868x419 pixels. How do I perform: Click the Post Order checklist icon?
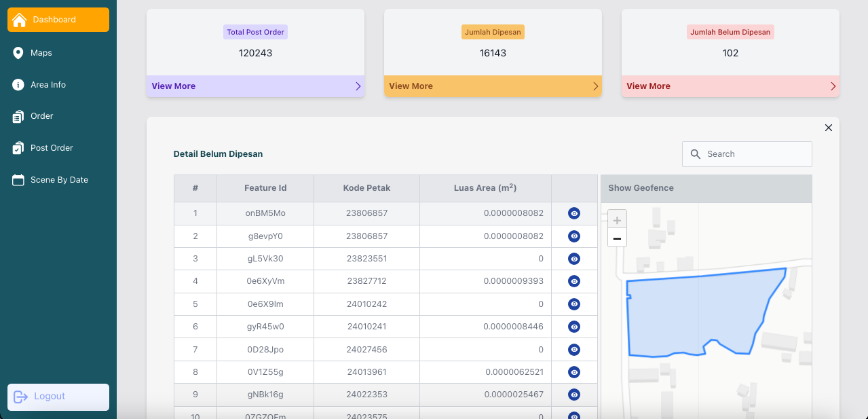18,148
